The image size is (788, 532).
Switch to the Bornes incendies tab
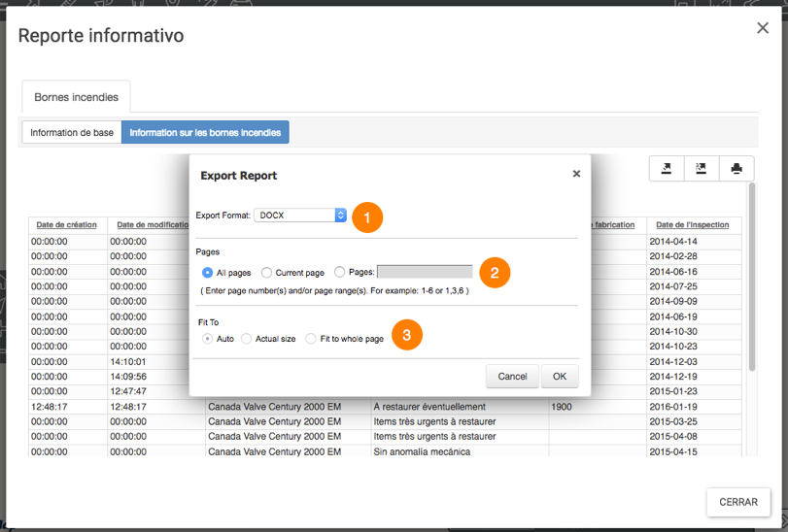coord(77,97)
